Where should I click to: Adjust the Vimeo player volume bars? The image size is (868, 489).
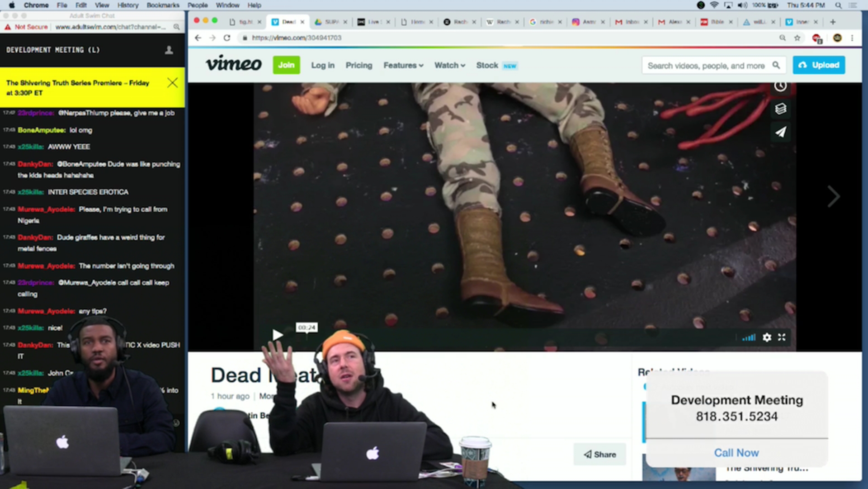tap(749, 337)
